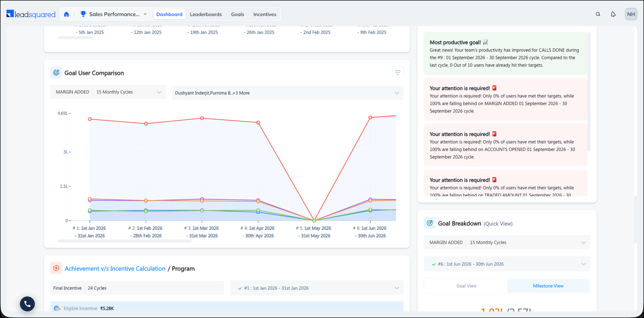644x318 pixels.
Task: Open the MARGIN ADDED attention alert card
Action: (505, 99)
